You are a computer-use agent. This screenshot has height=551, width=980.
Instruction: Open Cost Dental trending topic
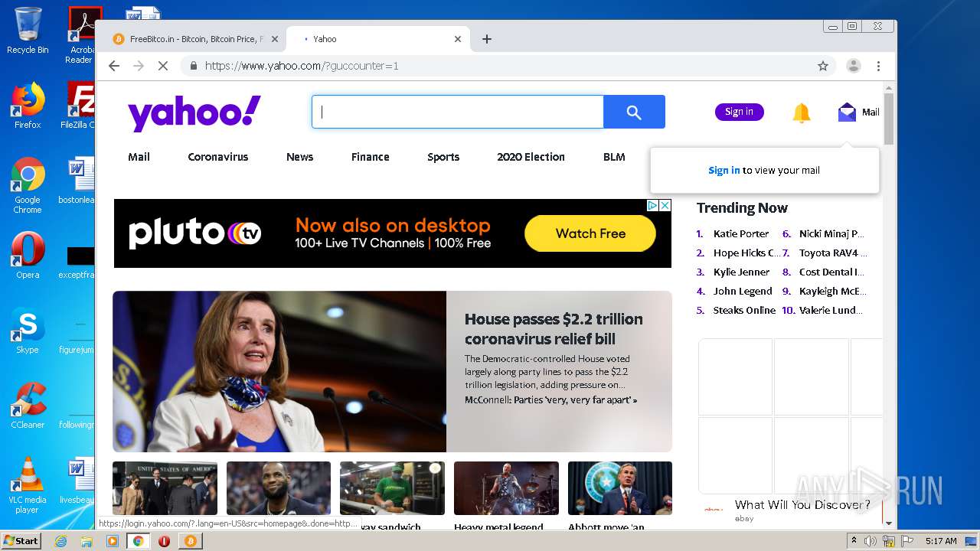[x=831, y=272]
